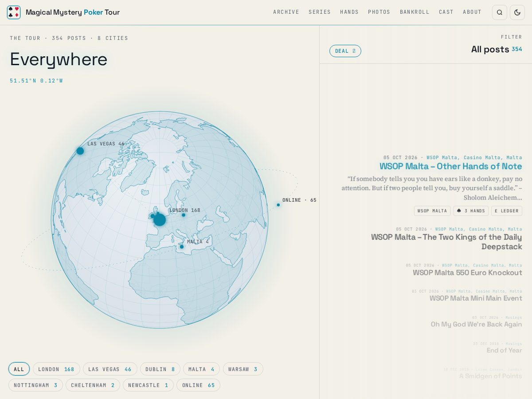Screen dimensions: 532x399
Task: Open the post WSOP Malta – Other Hands of Note
Action: pyautogui.click(x=451, y=166)
